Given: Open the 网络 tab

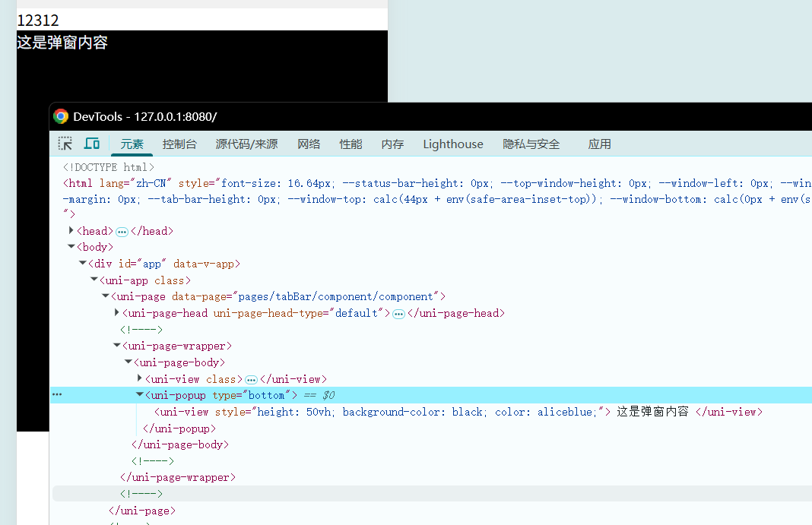Looking at the screenshot, I should tap(309, 144).
